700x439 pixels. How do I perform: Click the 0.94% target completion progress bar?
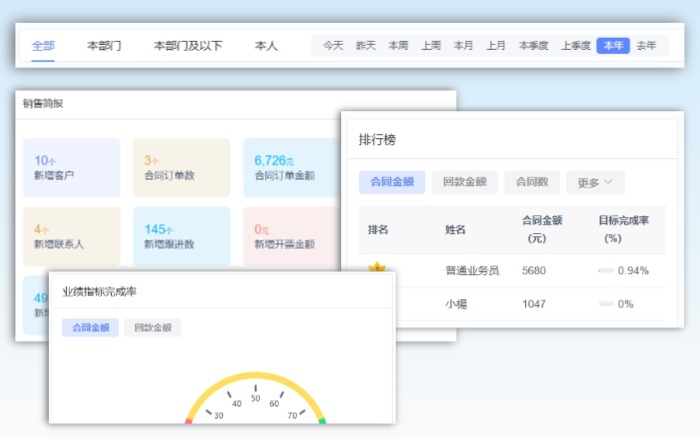tap(606, 271)
